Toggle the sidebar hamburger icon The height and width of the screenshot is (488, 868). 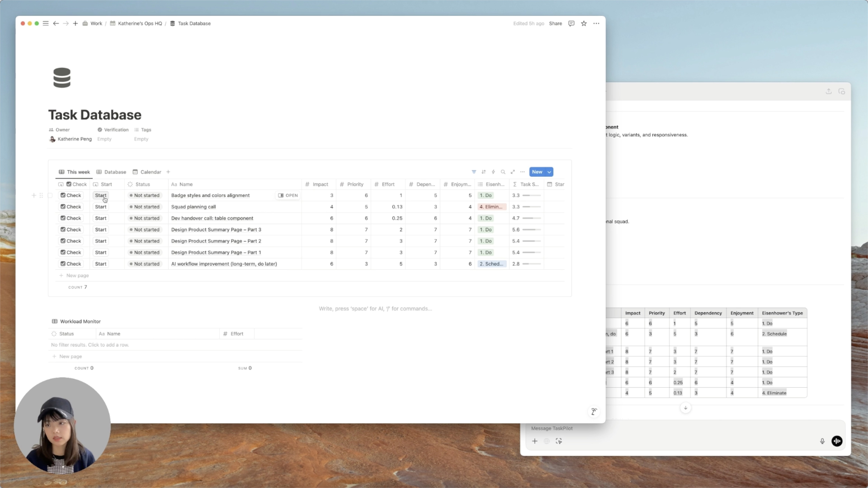point(45,23)
